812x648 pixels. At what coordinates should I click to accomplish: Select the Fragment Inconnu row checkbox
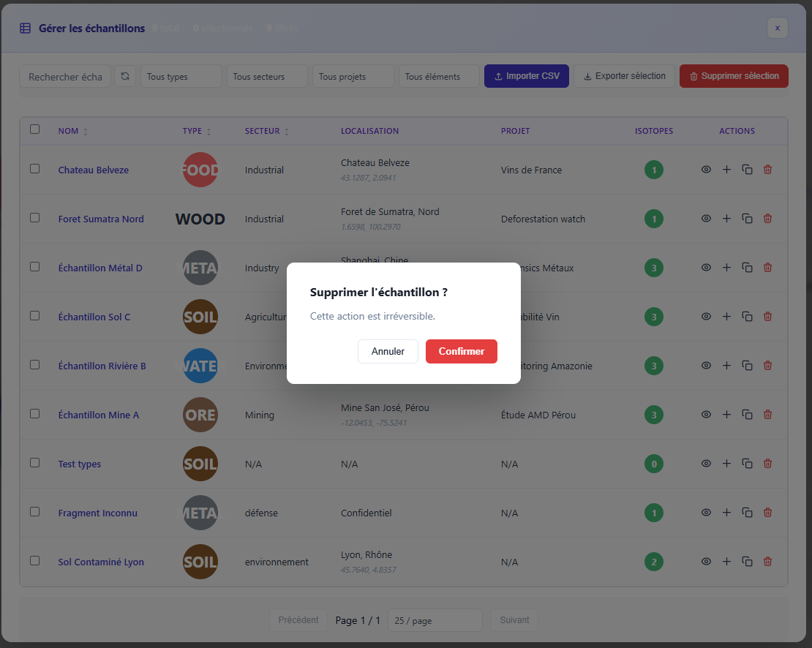tap(35, 512)
